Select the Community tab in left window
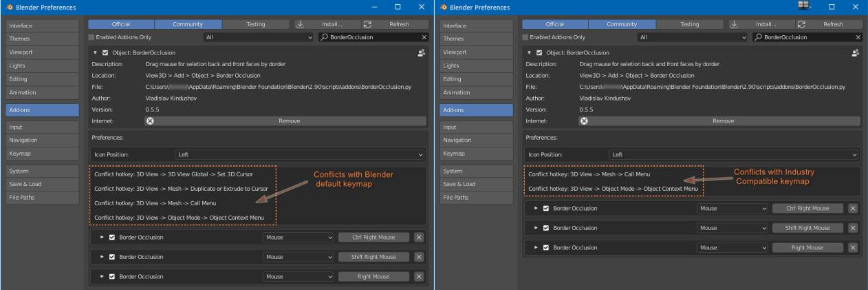Viewport: 868px width, 290px height. [x=188, y=24]
